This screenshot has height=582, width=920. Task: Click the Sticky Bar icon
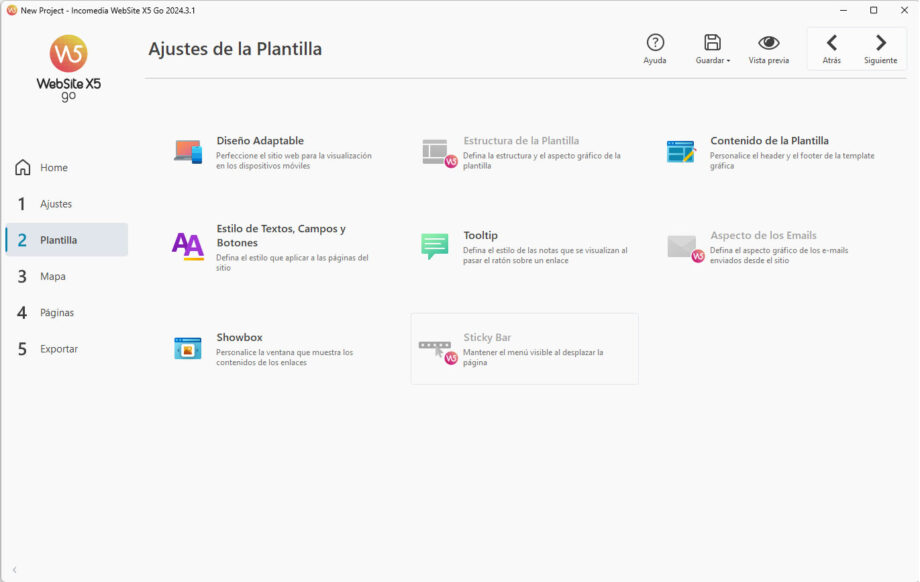[x=438, y=351]
